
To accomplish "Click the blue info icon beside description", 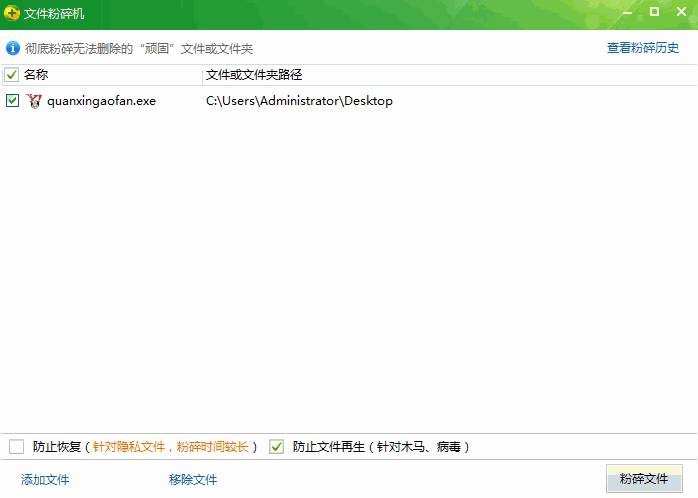I will pyautogui.click(x=13, y=48).
